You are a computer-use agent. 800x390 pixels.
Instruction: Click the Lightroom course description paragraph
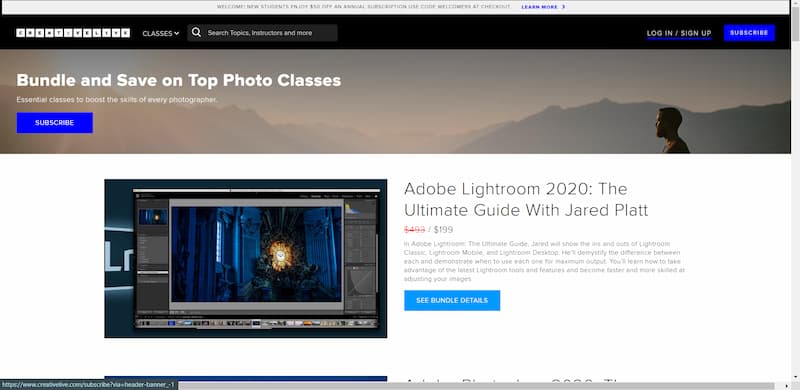pos(544,261)
